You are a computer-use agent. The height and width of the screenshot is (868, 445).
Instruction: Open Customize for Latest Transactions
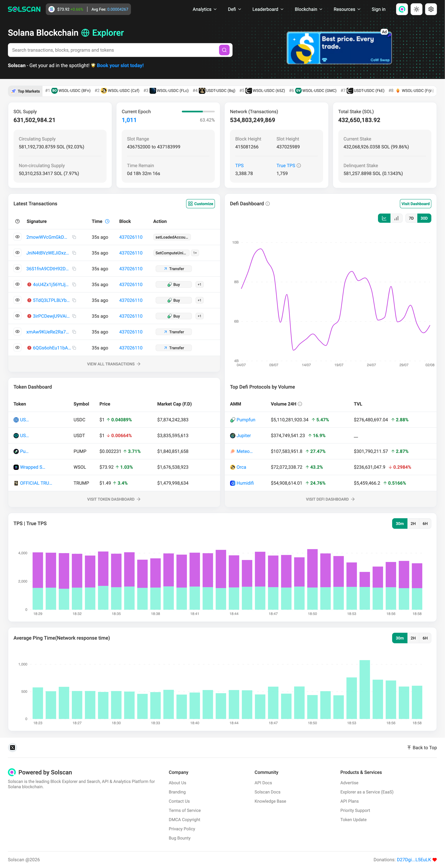click(x=200, y=204)
